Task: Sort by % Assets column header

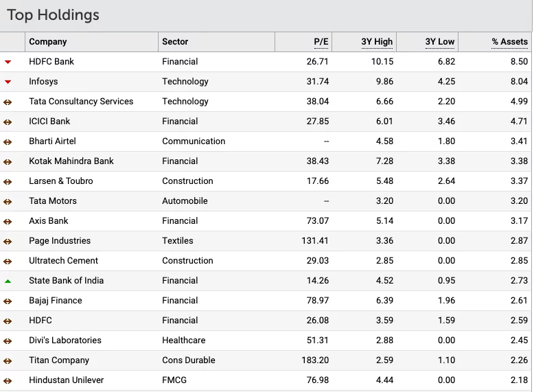Action: (509, 42)
